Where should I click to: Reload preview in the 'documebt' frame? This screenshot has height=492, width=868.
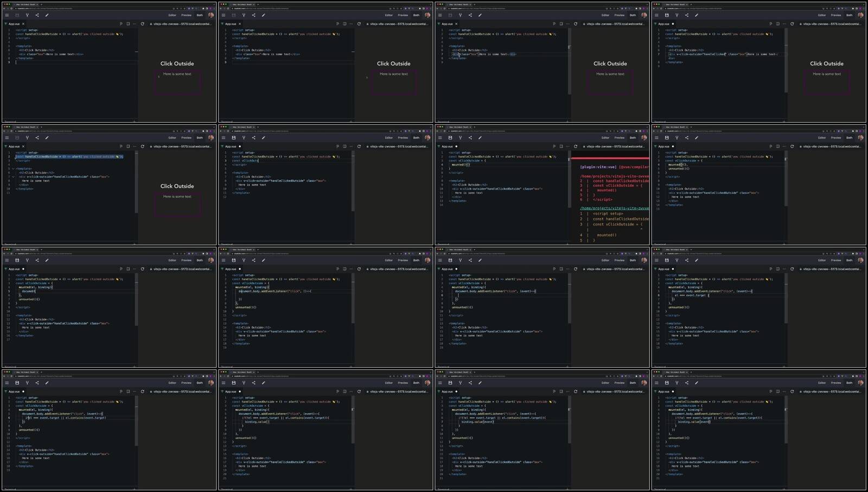tap(143, 269)
